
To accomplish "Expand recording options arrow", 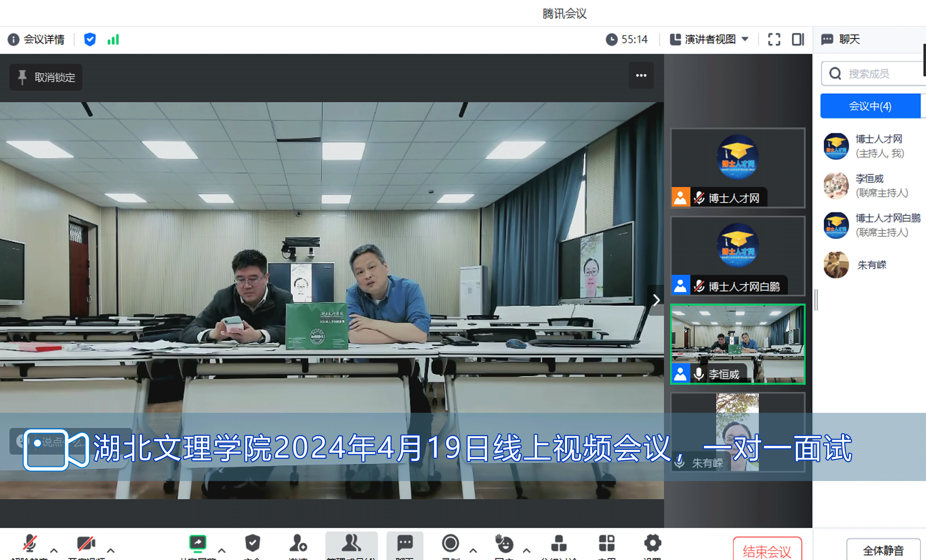I will pyautogui.click(x=473, y=551).
